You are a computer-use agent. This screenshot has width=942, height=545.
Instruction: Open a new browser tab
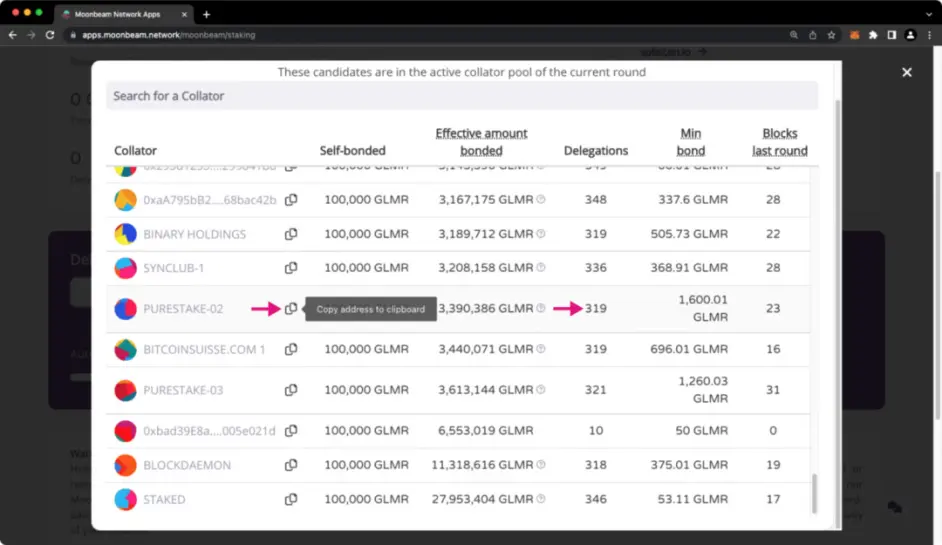pos(207,14)
